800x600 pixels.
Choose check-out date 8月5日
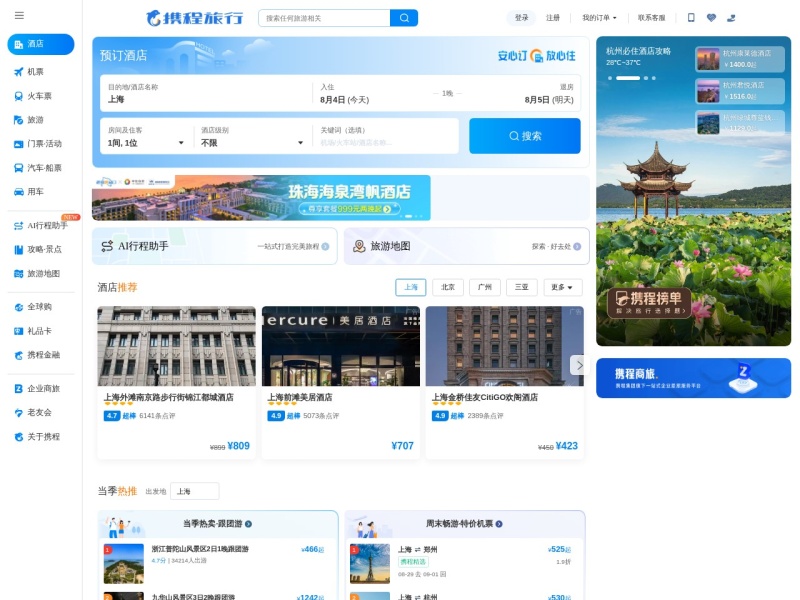(549, 99)
